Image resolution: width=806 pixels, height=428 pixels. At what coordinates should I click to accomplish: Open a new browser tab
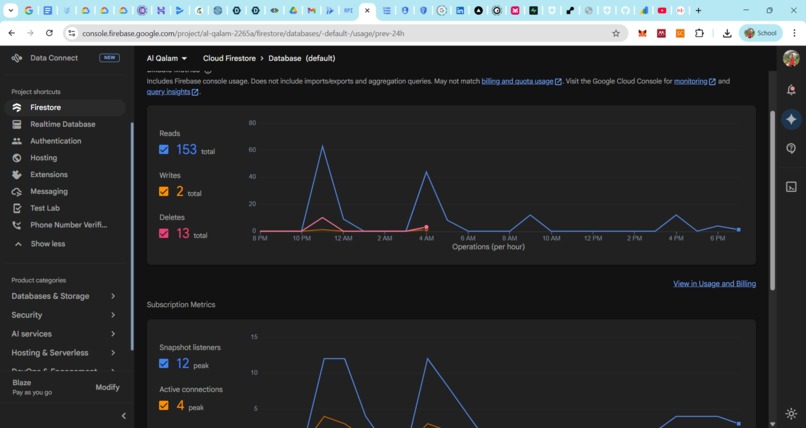point(698,10)
